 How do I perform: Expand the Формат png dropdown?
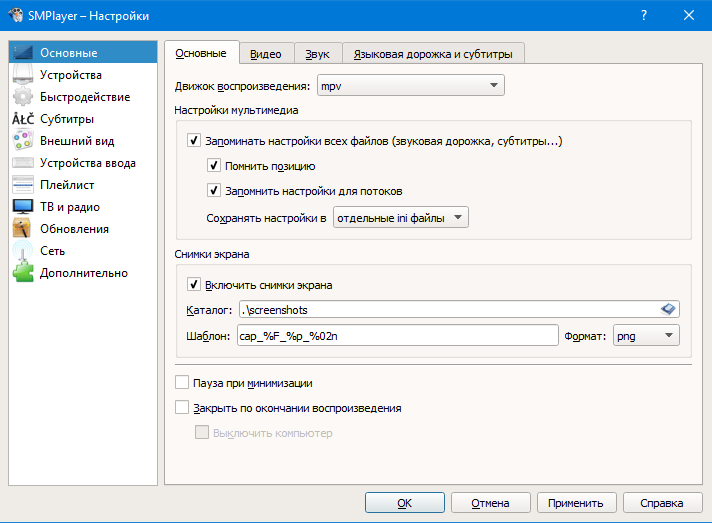click(x=645, y=336)
